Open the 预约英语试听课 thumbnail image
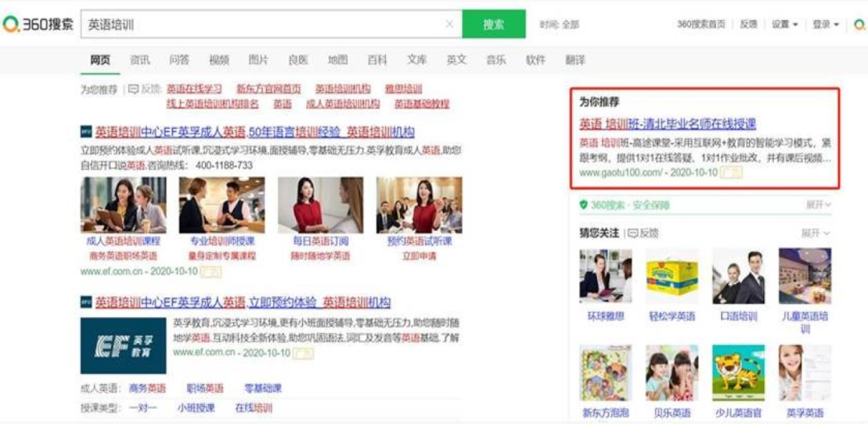Image resolution: width=868 pixels, height=424 pixels. (419, 204)
